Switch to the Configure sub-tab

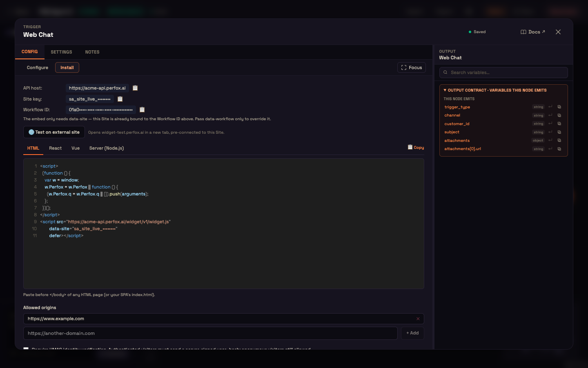(38, 67)
